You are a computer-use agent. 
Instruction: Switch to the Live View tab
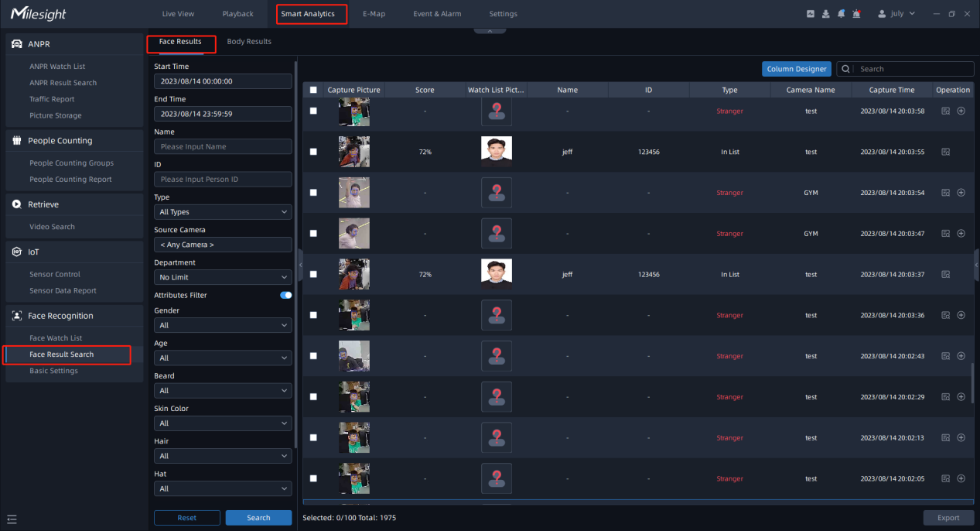(178, 14)
